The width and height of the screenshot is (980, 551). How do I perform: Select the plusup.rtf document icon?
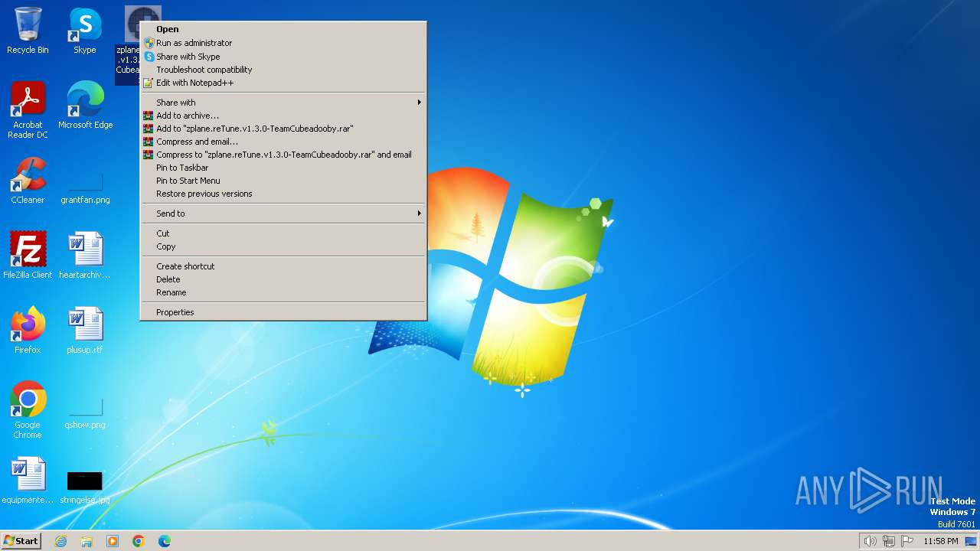point(85,331)
